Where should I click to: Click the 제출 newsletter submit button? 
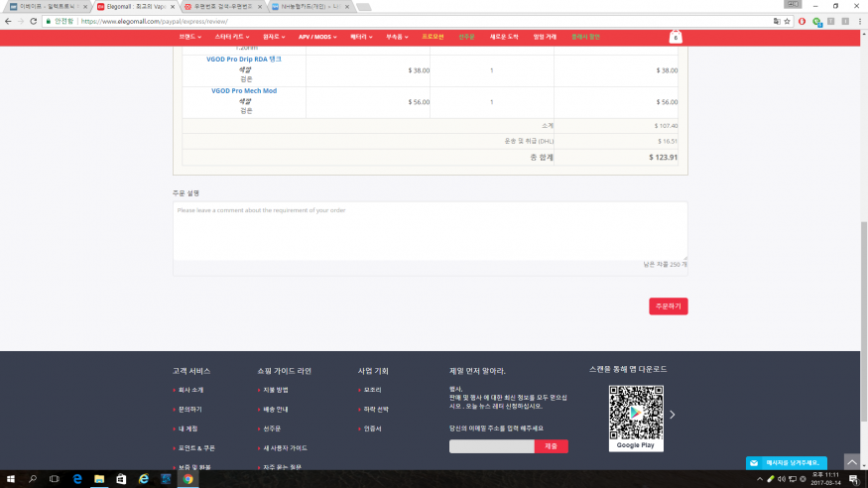pos(551,446)
